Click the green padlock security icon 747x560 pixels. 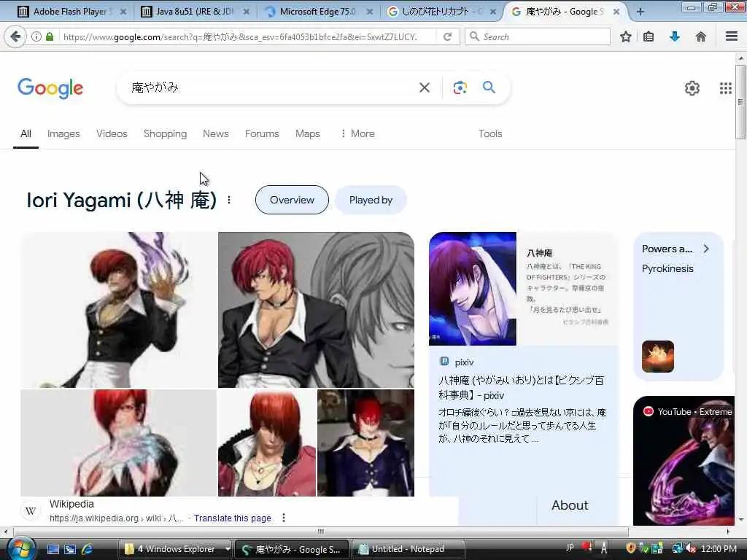(x=50, y=36)
